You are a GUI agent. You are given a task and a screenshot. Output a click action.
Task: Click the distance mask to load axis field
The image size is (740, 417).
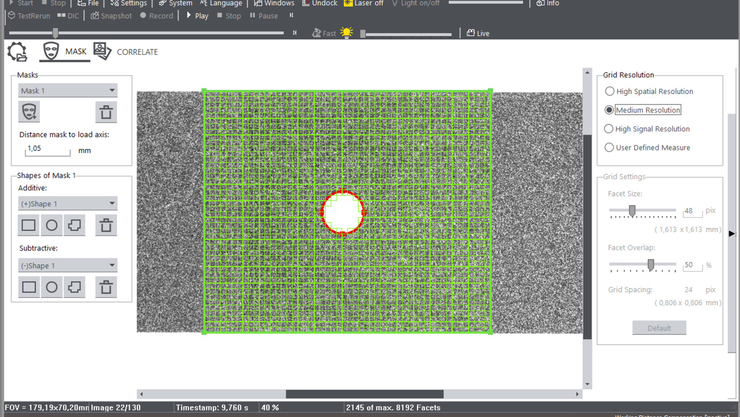46,149
